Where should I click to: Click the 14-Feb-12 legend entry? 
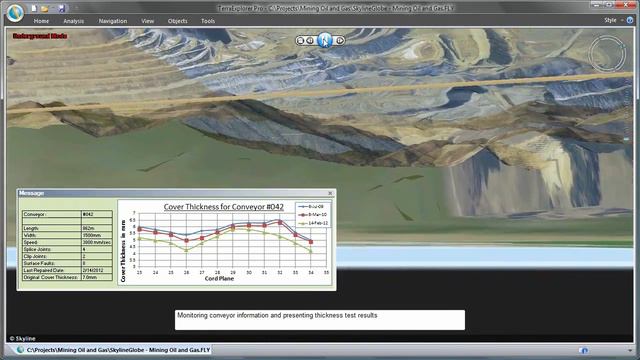(x=313, y=223)
